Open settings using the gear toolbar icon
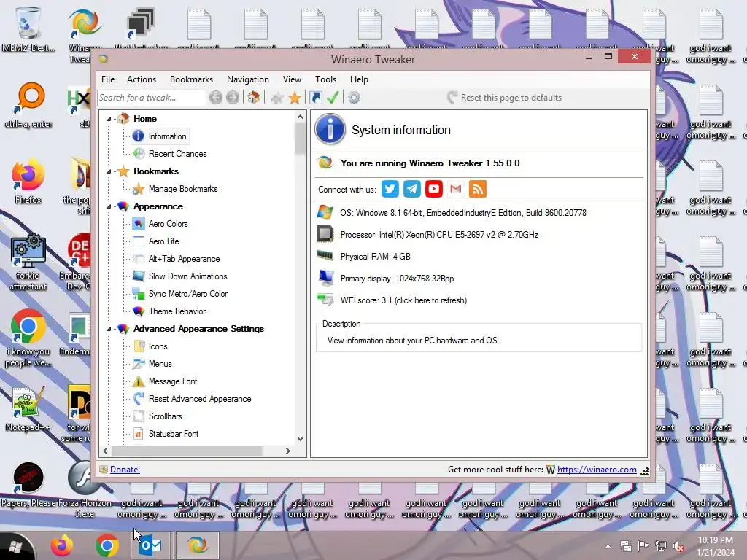The image size is (747, 560). click(x=354, y=98)
